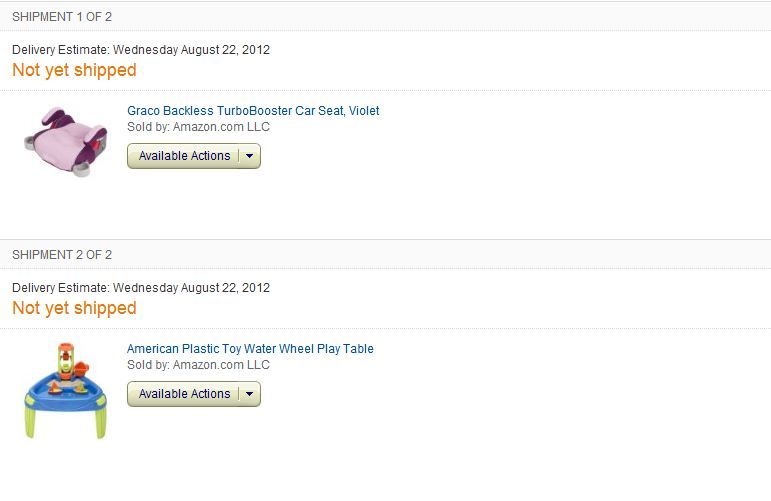This screenshot has height=501, width=771.
Task: Open the Graco Backless TurboBooster Car Seat link
Action: (x=253, y=111)
